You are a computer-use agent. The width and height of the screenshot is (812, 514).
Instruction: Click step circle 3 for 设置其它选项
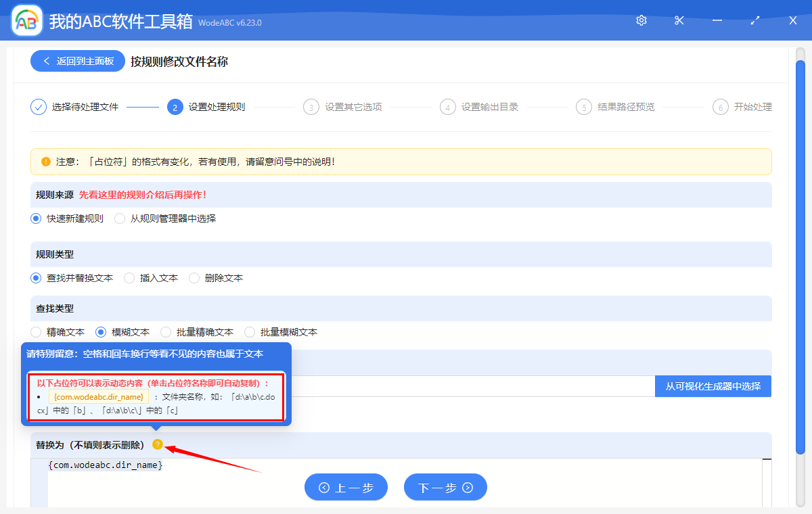tap(311, 107)
